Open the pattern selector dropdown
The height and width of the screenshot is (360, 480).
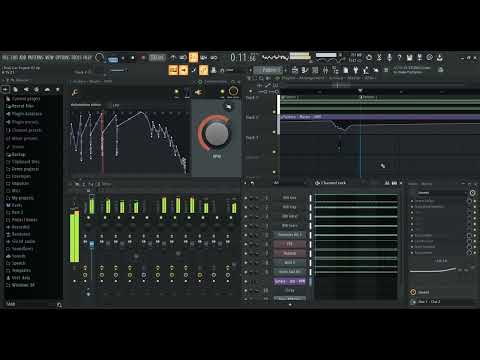click(x=269, y=70)
